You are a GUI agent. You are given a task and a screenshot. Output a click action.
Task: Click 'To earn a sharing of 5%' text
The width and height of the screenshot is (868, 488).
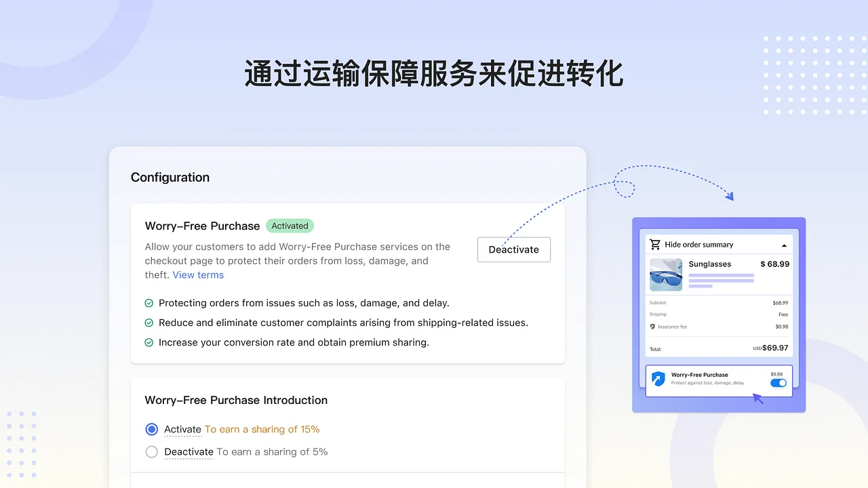tap(272, 451)
